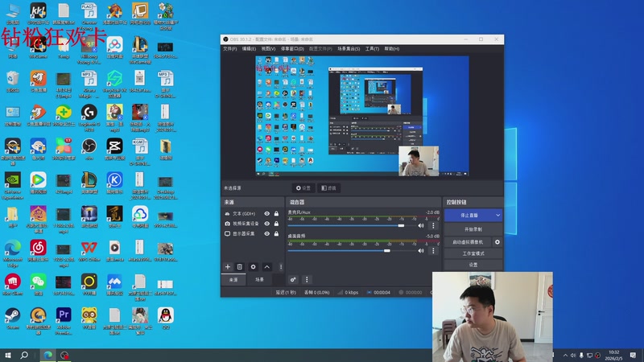The width and height of the screenshot is (644, 362).
Task: Open the 帮助(H) menu in OBS
Action: (392, 49)
